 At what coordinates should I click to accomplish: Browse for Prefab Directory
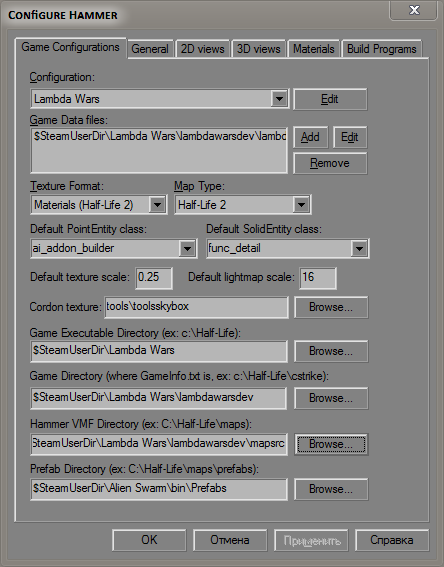coord(331,489)
